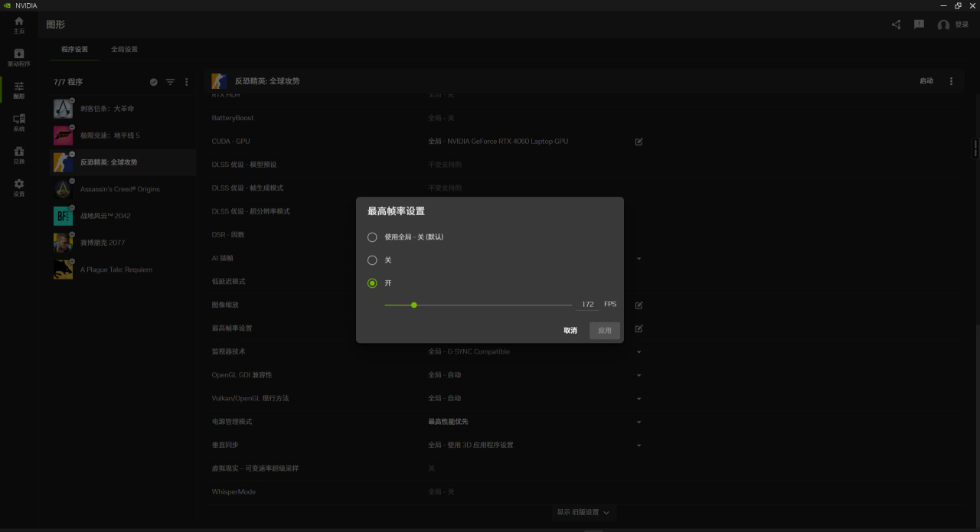Click 全局 - 使用 3D 应用程序设置 value
This screenshot has width=980, height=532.
coord(471,446)
